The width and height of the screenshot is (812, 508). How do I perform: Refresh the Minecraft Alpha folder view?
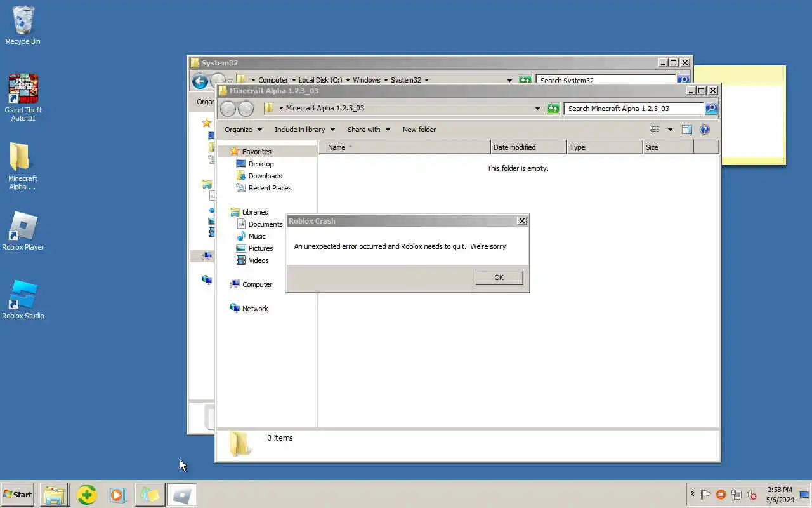(553, 109)
